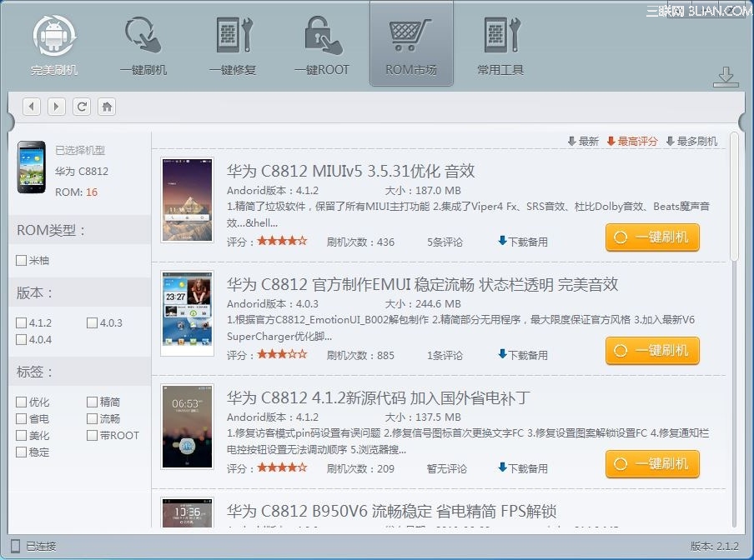Click 大小：187.0 MB text

pyautogui.click(x=423, y=191)
